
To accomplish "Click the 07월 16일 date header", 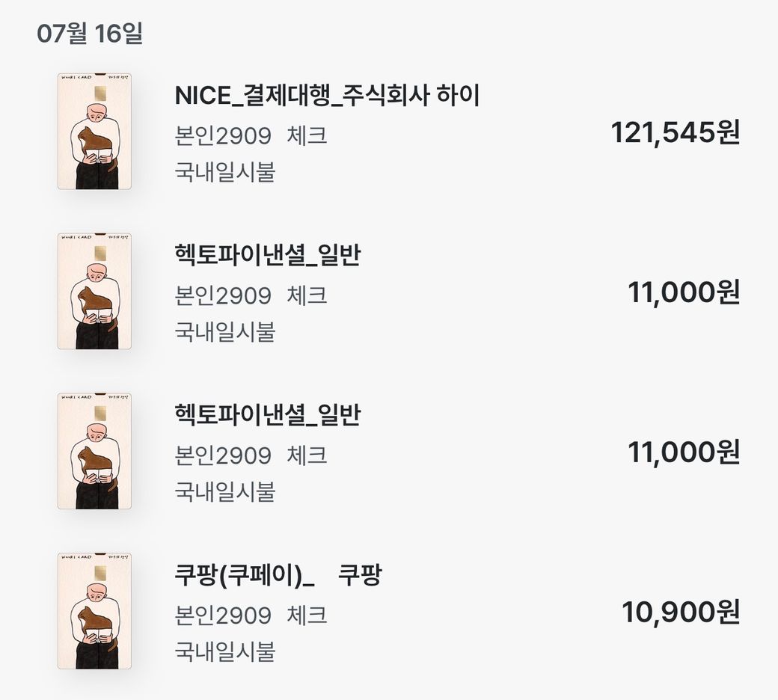I will [90, 33].
